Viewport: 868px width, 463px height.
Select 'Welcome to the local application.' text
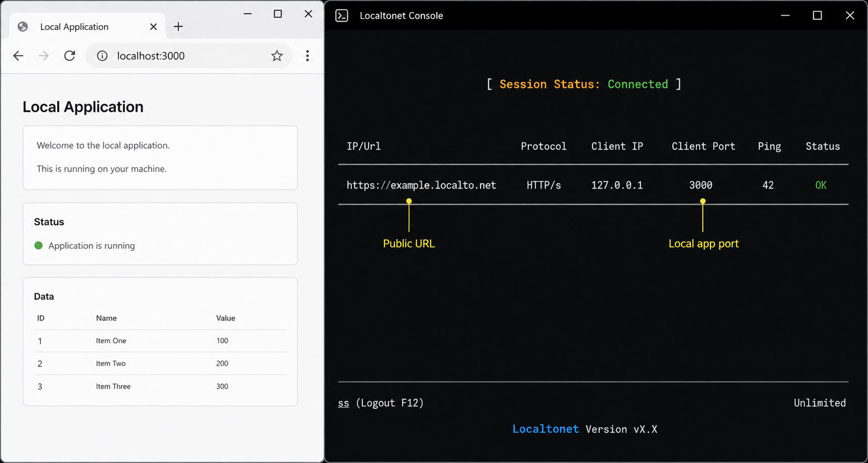103,146
